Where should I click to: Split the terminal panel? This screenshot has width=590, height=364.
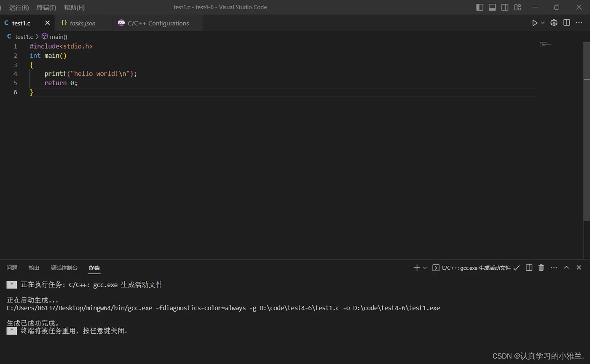coord(529,268)
